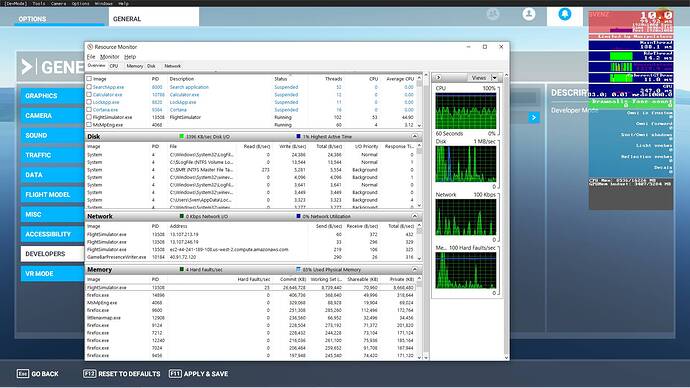The image size is (690, 388).
Task: Open the DevMode Camera menu
Action: tap(58, 3)
